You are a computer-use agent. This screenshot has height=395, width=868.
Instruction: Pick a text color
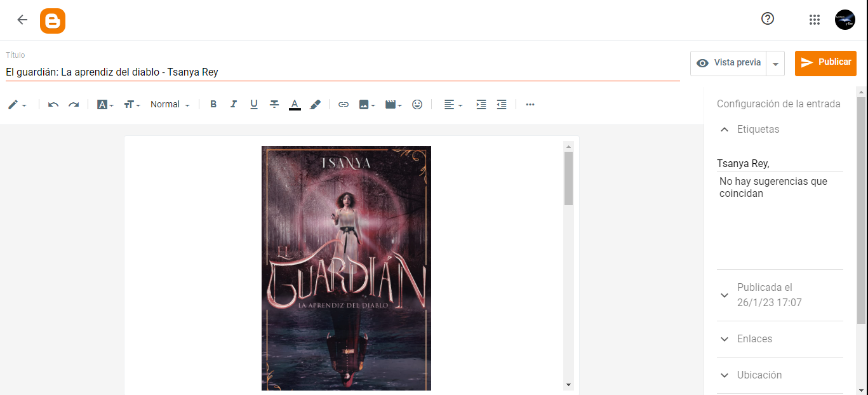click(x=295, y=105)
